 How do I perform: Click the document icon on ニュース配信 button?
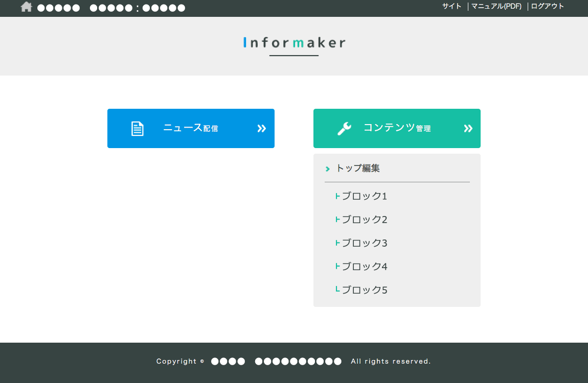[137, 128]
